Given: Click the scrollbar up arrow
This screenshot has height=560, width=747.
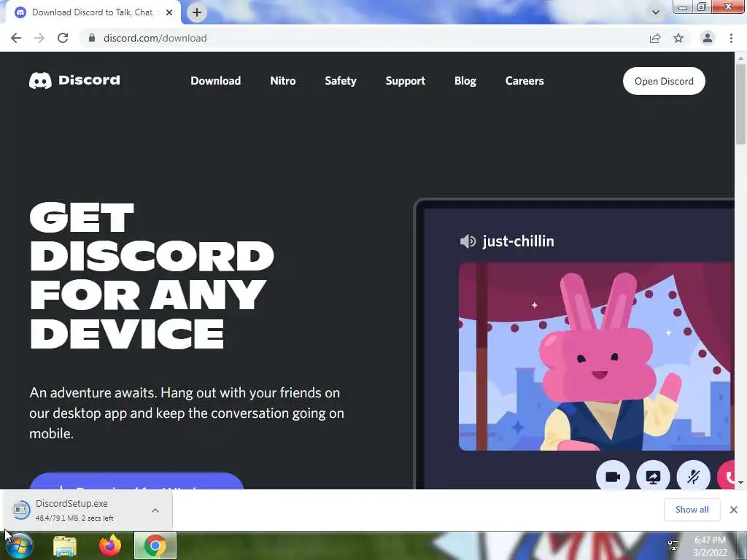Looking at the screenshot, I should tap(740, 58).
